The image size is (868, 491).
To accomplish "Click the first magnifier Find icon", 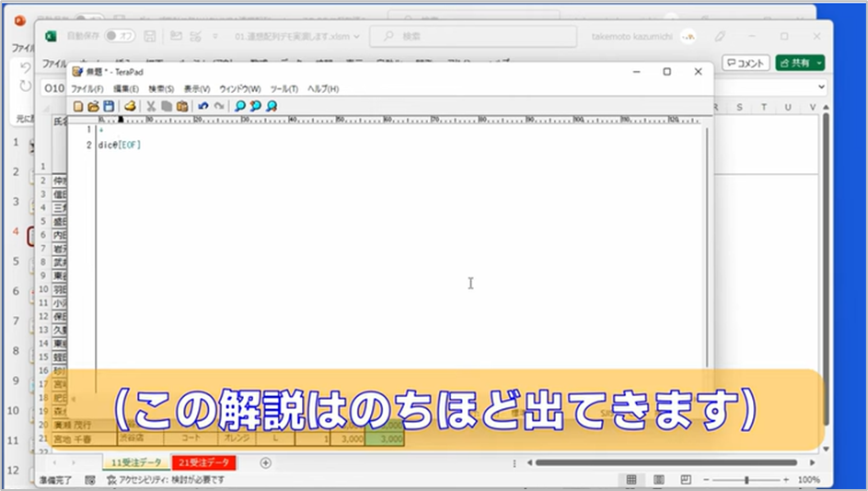I will tap(240, 106).
